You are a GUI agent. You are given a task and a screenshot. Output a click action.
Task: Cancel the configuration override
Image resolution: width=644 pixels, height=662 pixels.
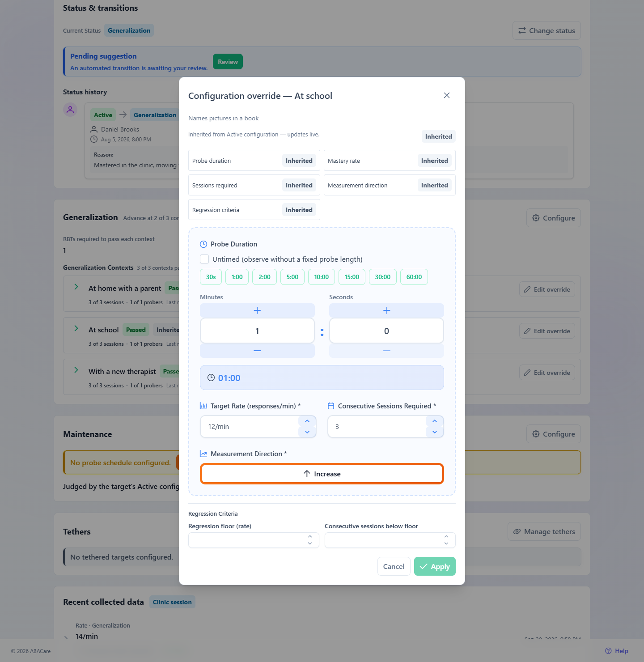click(394, 566)
